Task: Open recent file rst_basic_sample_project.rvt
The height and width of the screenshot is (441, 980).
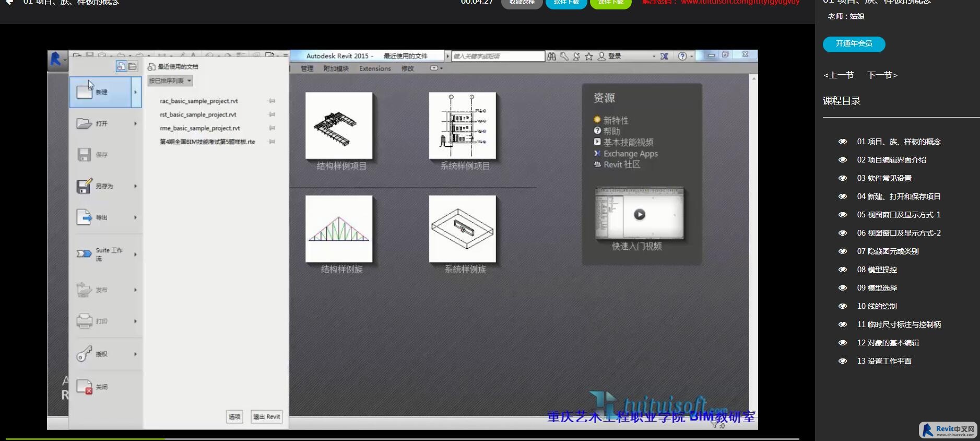Action: [198, 114]
